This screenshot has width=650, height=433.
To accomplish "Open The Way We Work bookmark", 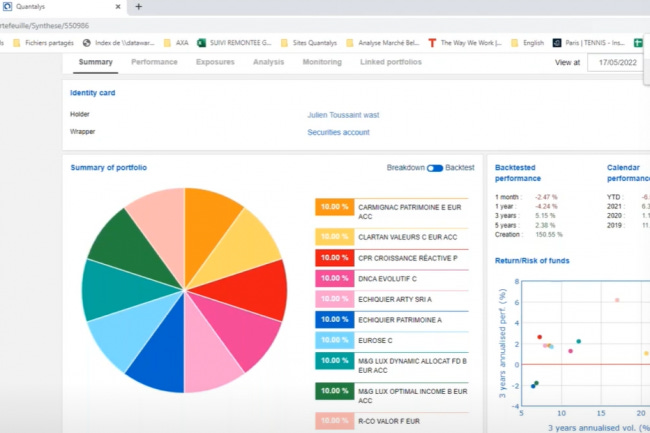I will (x=465, y=43).
